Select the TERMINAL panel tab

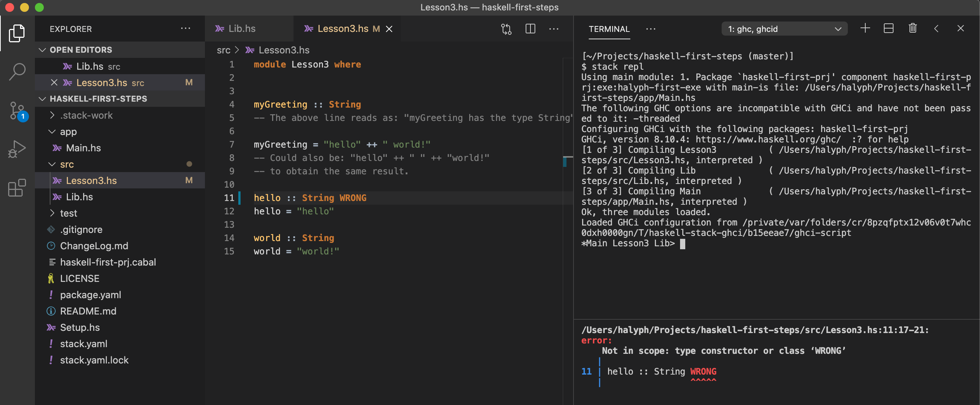609,29
